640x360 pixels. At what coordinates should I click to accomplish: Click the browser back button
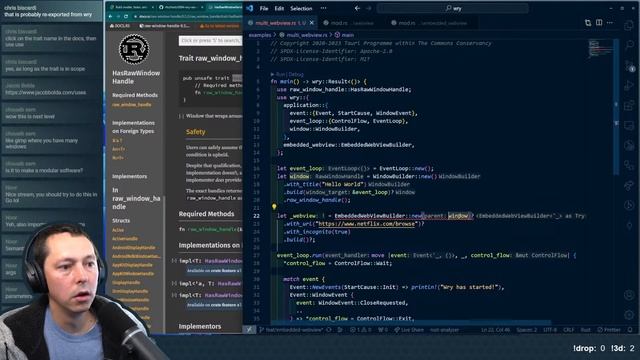[111, 16]
